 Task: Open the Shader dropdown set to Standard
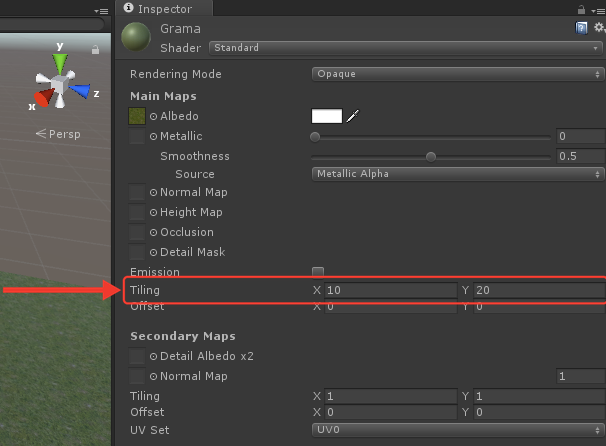[x=405, y=48]
